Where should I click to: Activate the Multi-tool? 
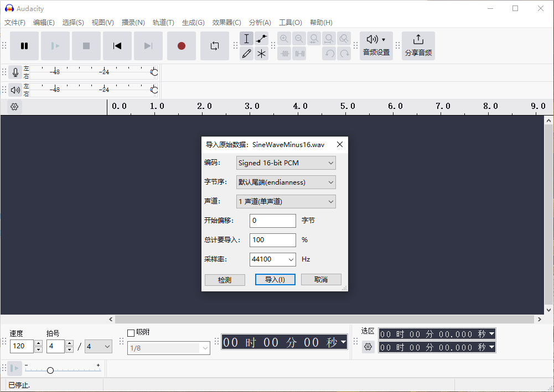[261, 54]
